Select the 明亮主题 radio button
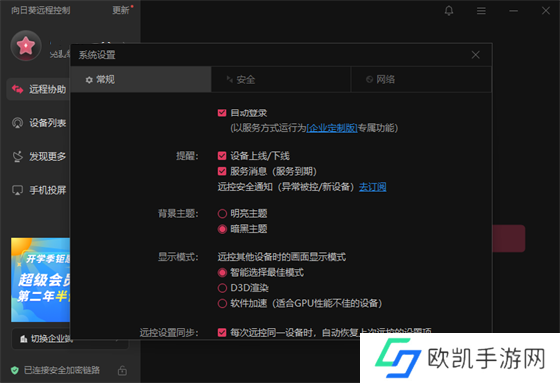Image resolution: width=560 pixels, height=383 pixels. click(x=222, y=214)
